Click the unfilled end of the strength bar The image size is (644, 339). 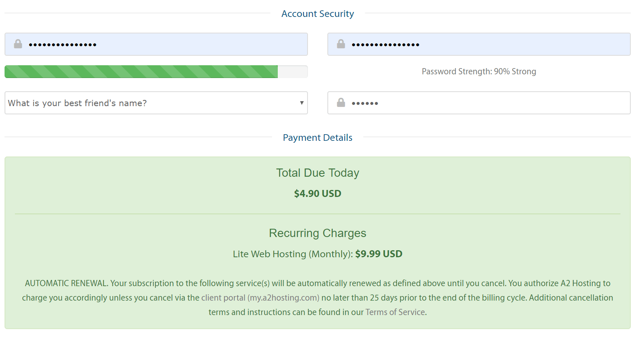click(293, 71)
